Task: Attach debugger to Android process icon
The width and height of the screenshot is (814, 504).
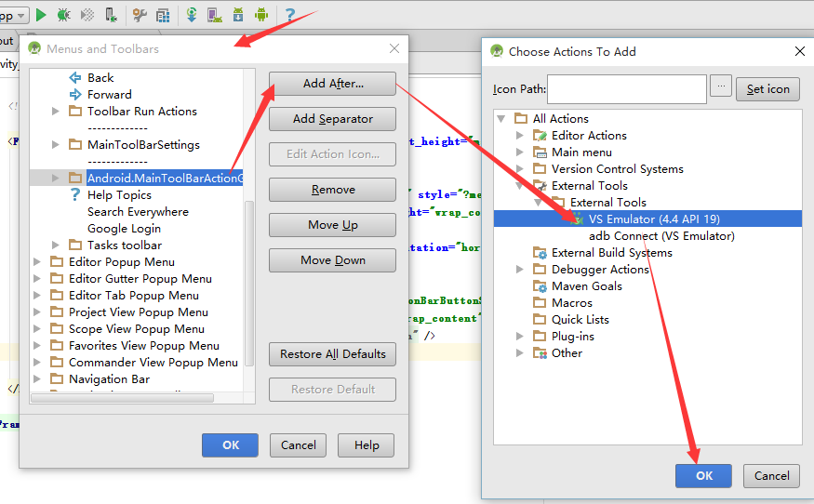Action: tap(111, 15)
